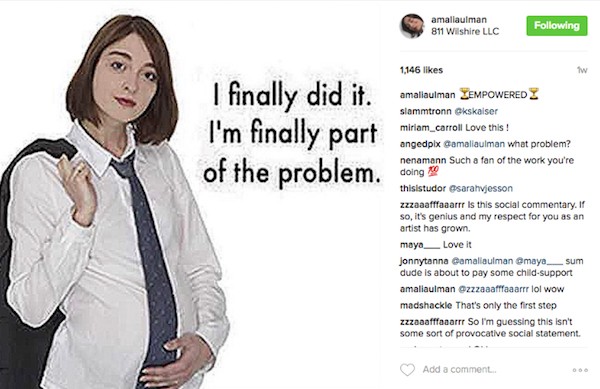
Task: Visit jonnytanna's profile from comment
Action: pyautogui.click(x=424, y=261)
